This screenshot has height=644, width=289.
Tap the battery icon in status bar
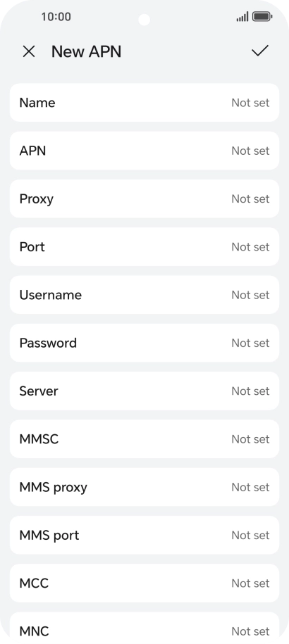262,17
